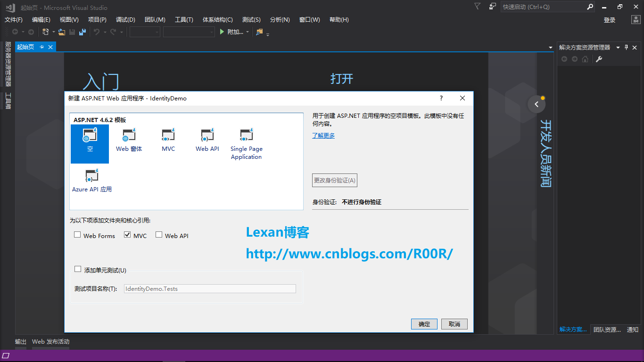Open the 附加 debug target dropdown arrow
Viewport: 644px width, 362px height.
tap(248, 32)
